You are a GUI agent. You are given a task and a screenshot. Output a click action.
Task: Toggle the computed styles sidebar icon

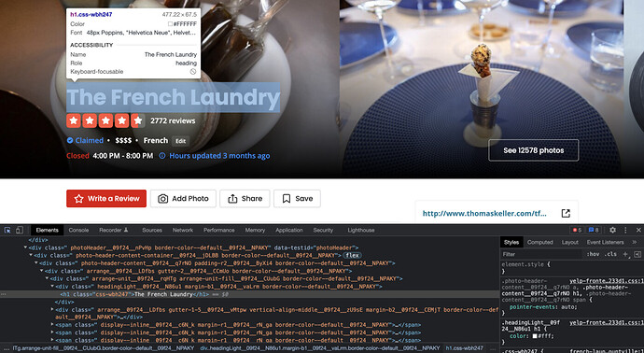point(637,254)
